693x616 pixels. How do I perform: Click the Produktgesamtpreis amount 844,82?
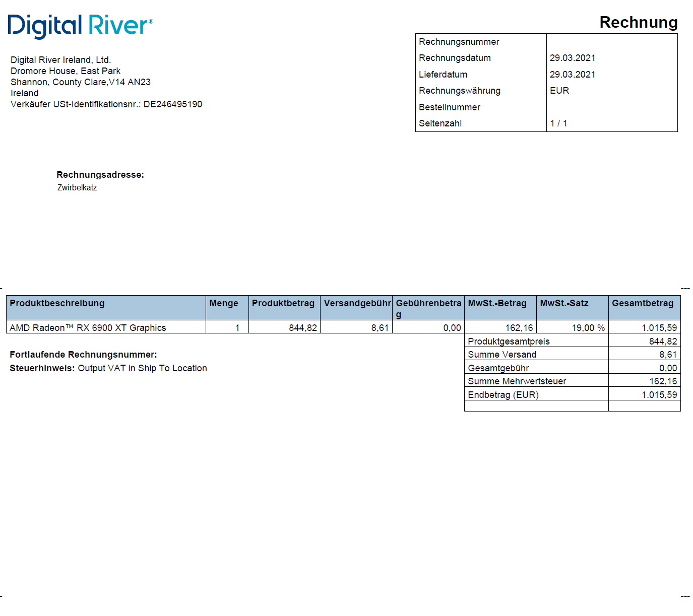663,341
